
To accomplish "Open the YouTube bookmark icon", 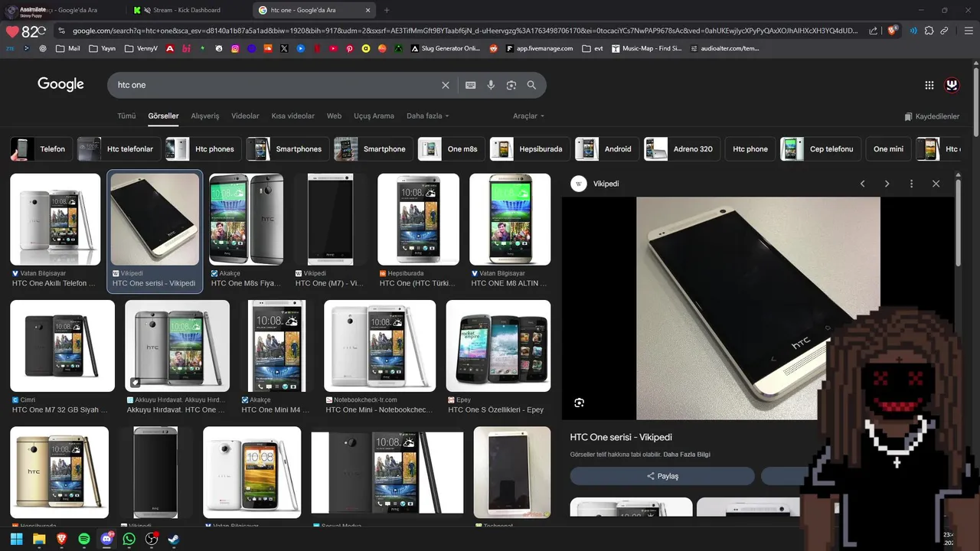I will coord(334,48).
